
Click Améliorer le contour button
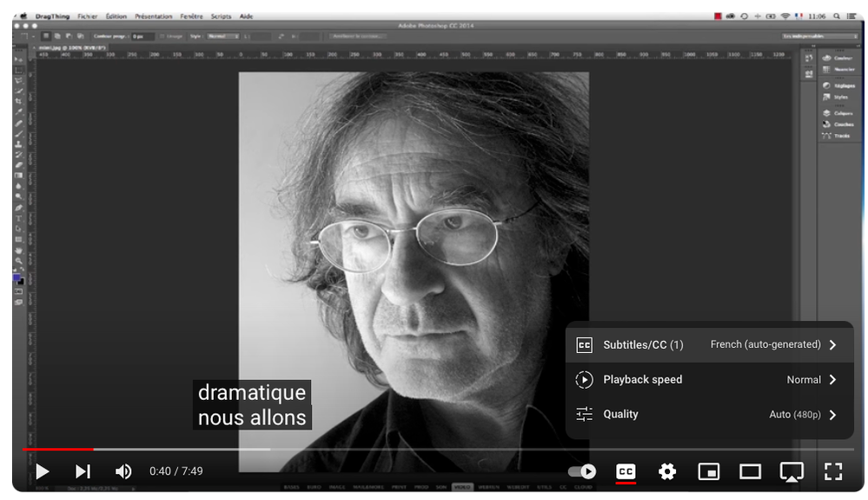click(x=357, y=36)
